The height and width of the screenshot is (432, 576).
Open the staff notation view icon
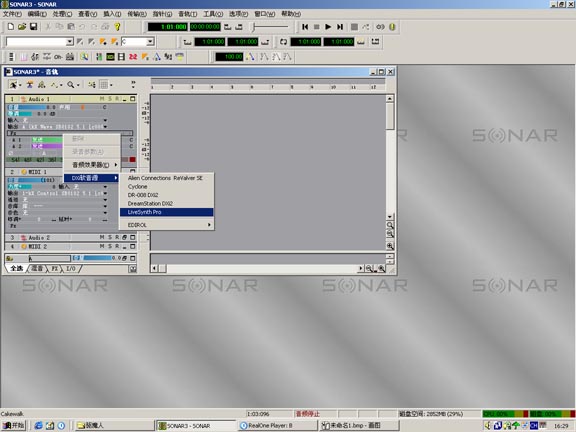[x=35, y=57]
